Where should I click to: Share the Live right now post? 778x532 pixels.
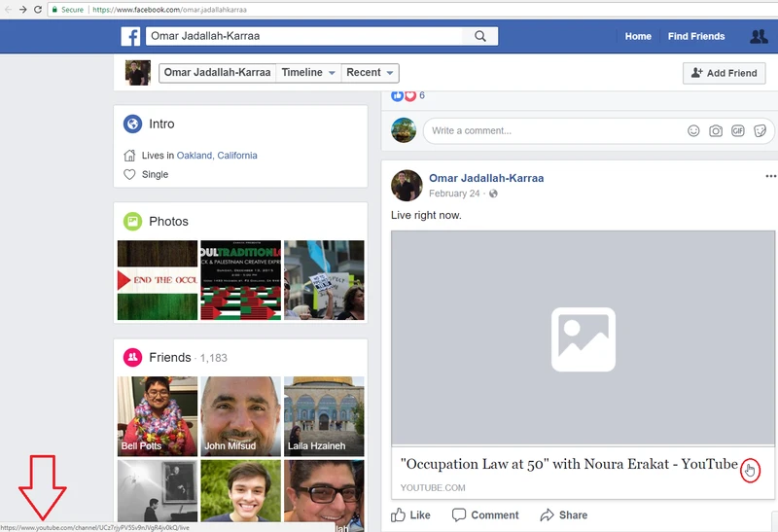point(564,515)
